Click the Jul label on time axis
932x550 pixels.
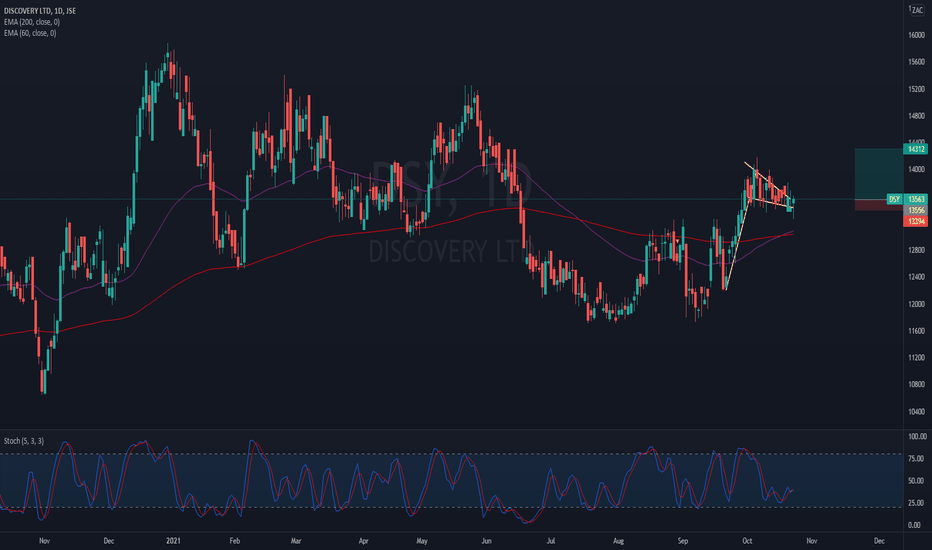pos(551,541)
